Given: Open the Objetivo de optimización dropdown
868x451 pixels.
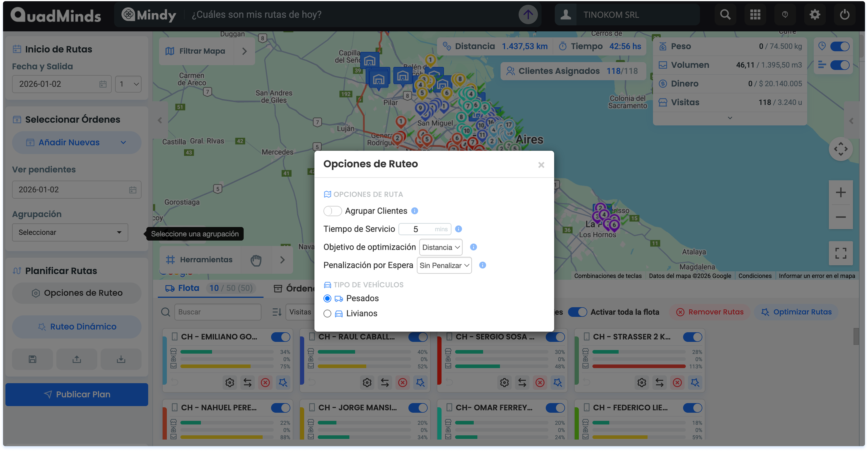Looking at the screenshot, I should tap(440, 247).
